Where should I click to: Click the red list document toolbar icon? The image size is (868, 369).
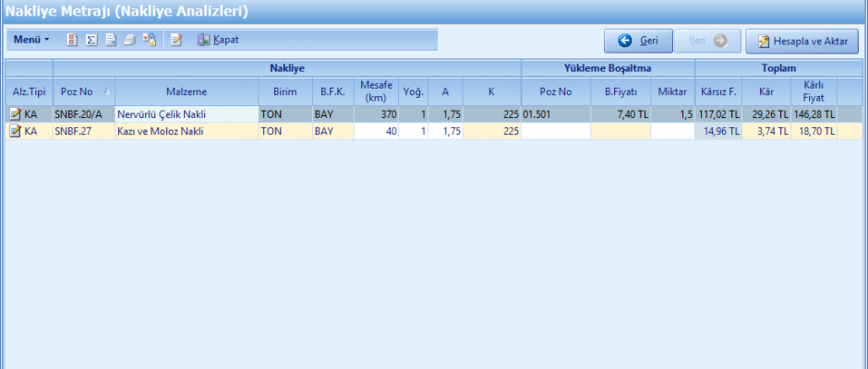pyautogui.click(x=72, y=41)
